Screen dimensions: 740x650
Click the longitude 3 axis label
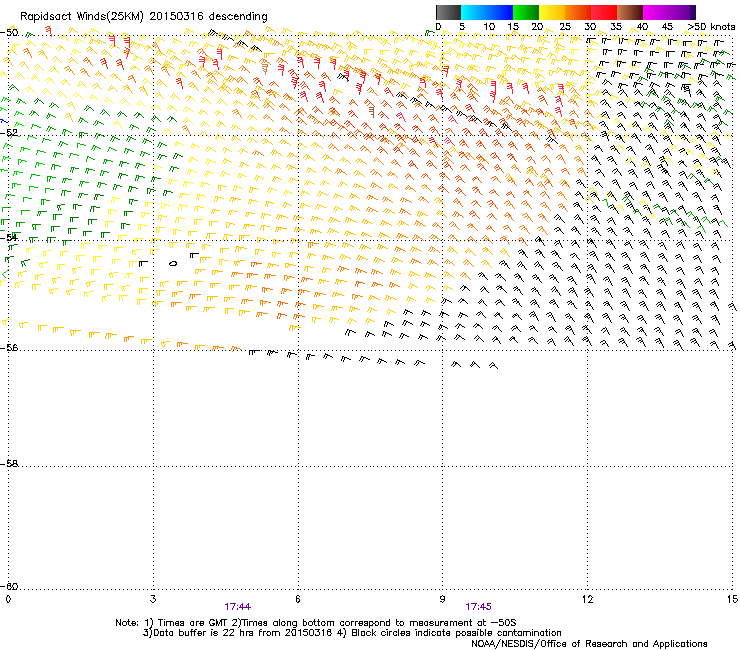click(x=153, y=599)
